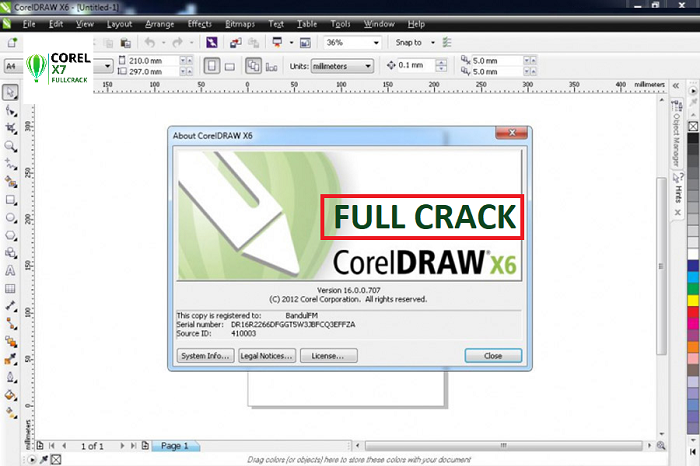Select the Polygon tool

pyautogui.click(x=11, y=236)
